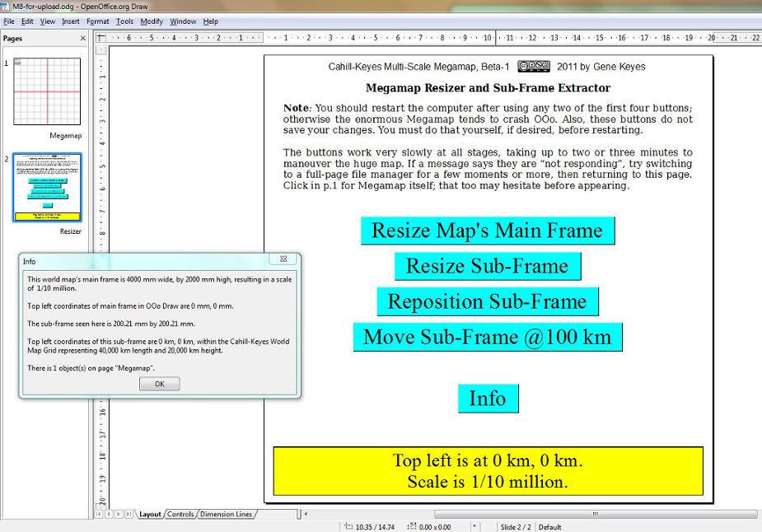Switch to the Dimension Lines layer tab
762x532 pixels.
coord(226,514)
